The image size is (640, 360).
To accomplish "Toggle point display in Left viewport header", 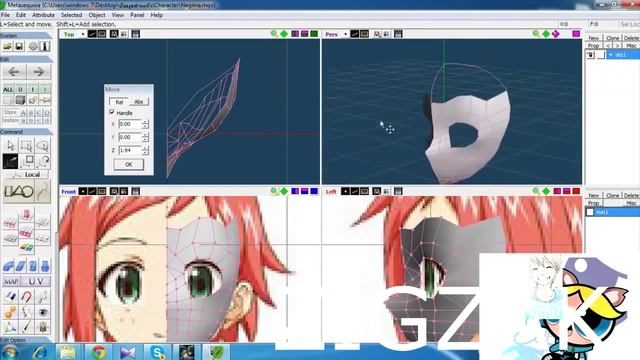I will [345, 191].
